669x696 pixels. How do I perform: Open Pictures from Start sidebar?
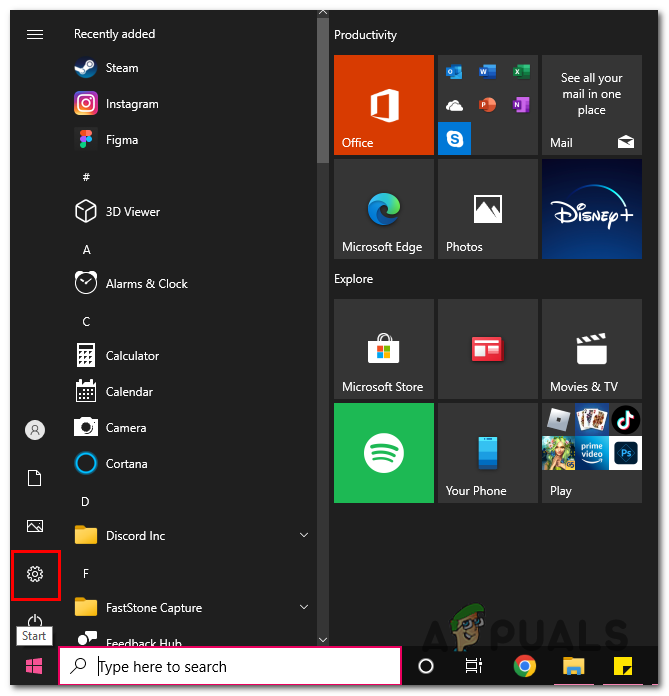point(35,526)
